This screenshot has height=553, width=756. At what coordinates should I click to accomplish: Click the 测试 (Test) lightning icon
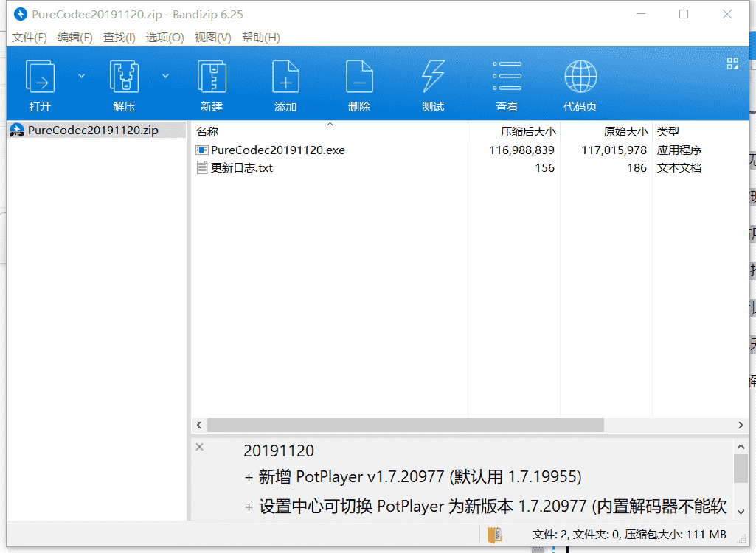(x=433, y=77)
